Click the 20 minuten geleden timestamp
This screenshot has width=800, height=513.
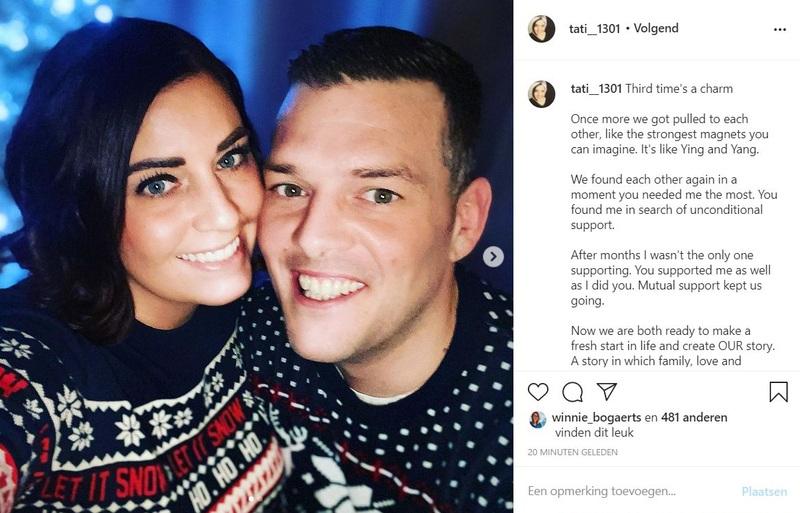(x=572, y=452)
